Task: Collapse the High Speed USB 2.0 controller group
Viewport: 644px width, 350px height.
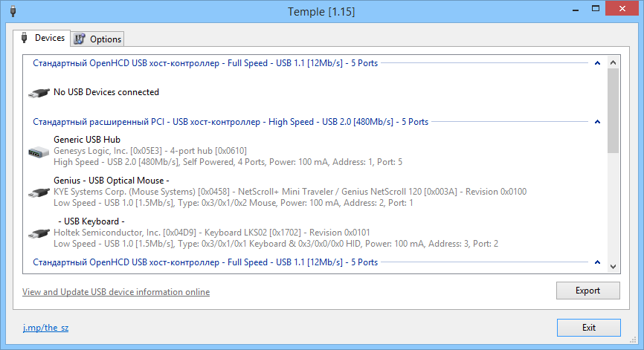Action: point(597,121)
